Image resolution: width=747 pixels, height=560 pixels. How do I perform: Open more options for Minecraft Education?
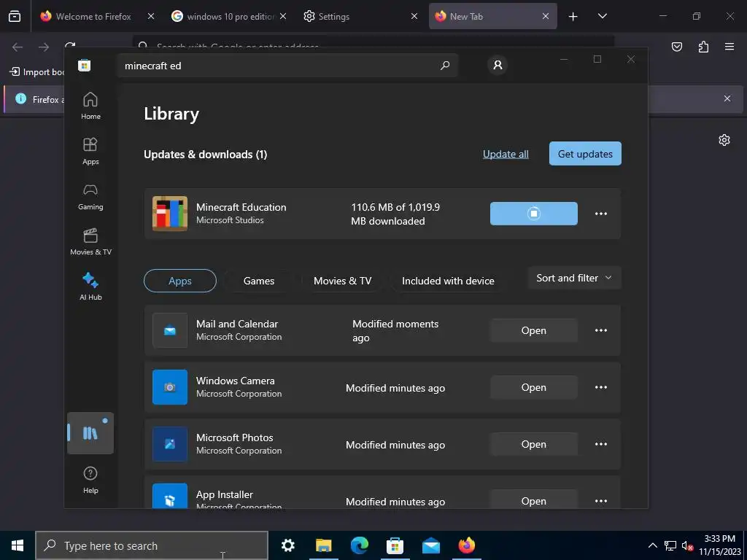tap(601, 214)
